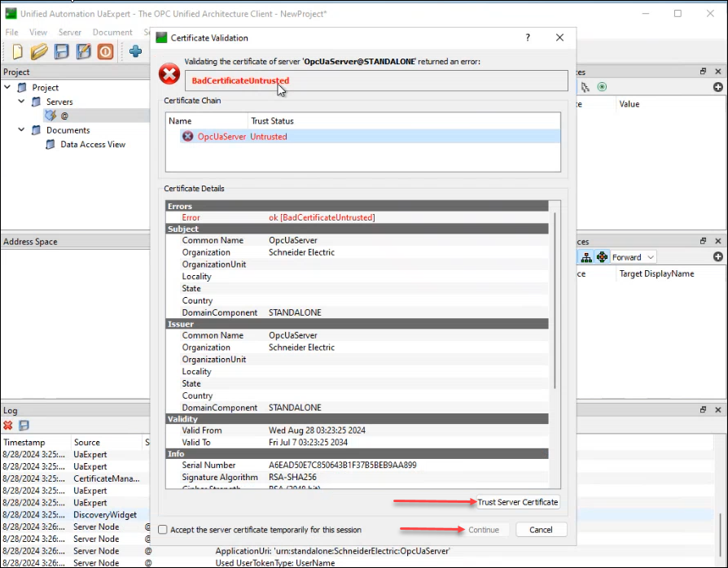Screen dimensions: 728x568
Task: Click the Valid From date value
Action: [317, 430]
